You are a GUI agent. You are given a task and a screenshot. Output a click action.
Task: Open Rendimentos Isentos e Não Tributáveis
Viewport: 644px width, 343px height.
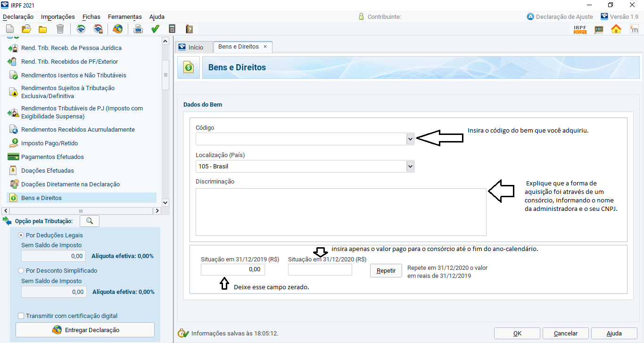coord(73,75)
